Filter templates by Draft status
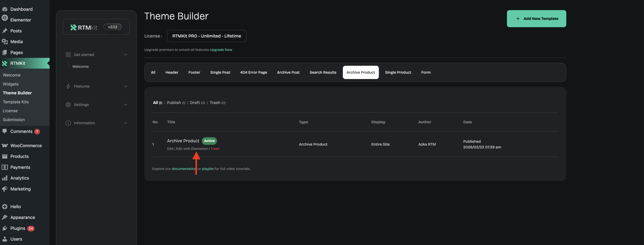 (x=195, y=103)
